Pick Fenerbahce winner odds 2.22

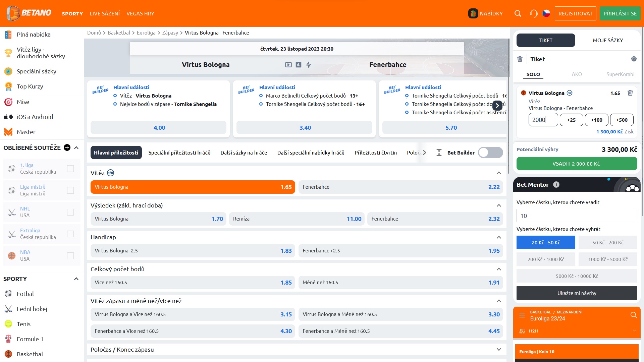tap(401, 187)
